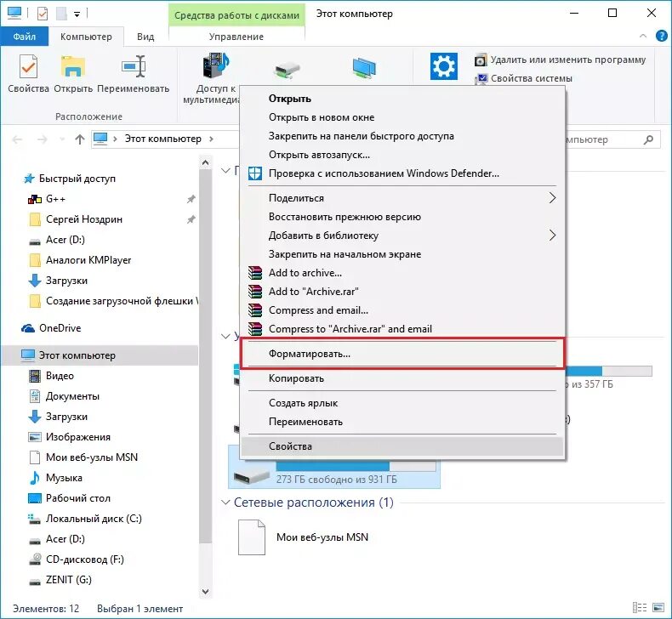The width and height of the screenshot is (672, 619).
Task: Click the Up arrow navigation button
Action: [x=80, y=139]
